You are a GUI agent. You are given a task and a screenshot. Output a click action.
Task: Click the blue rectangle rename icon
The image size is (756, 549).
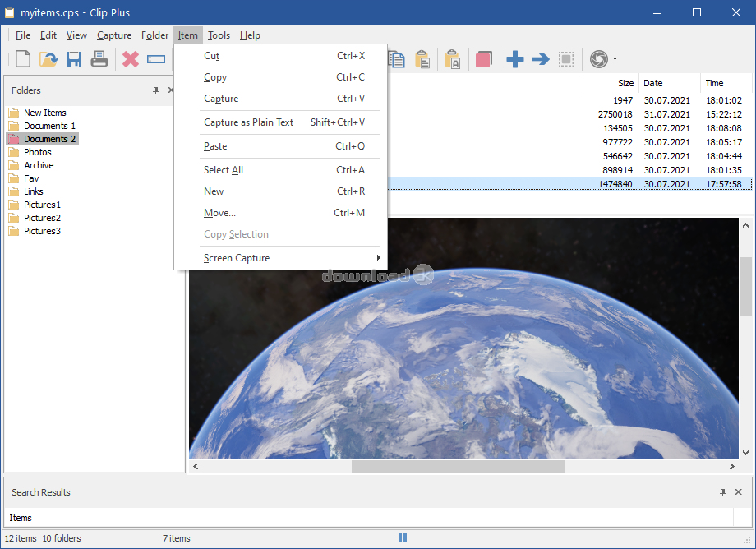(156, 59)
